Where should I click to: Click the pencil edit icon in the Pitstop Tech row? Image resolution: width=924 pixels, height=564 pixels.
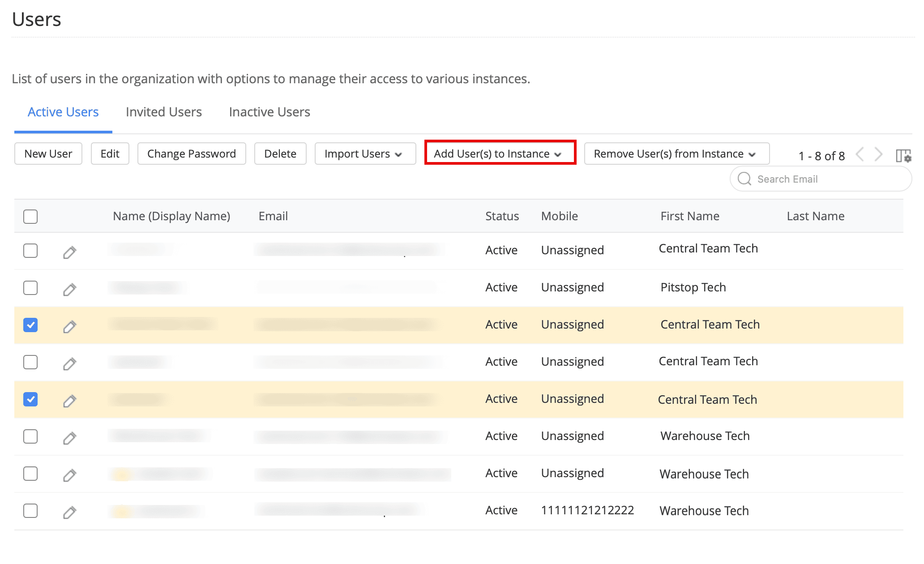[69, 289]
